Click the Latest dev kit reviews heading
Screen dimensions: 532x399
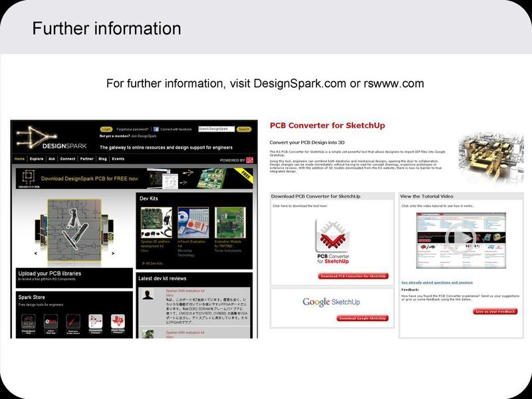pos(162,279)
